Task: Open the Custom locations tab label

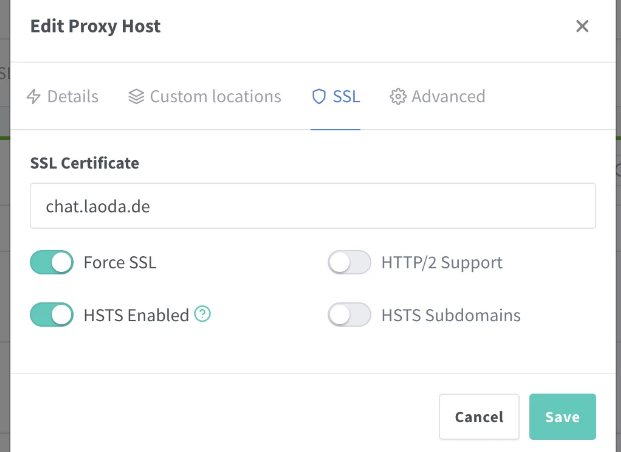Action: pos(215,97)
